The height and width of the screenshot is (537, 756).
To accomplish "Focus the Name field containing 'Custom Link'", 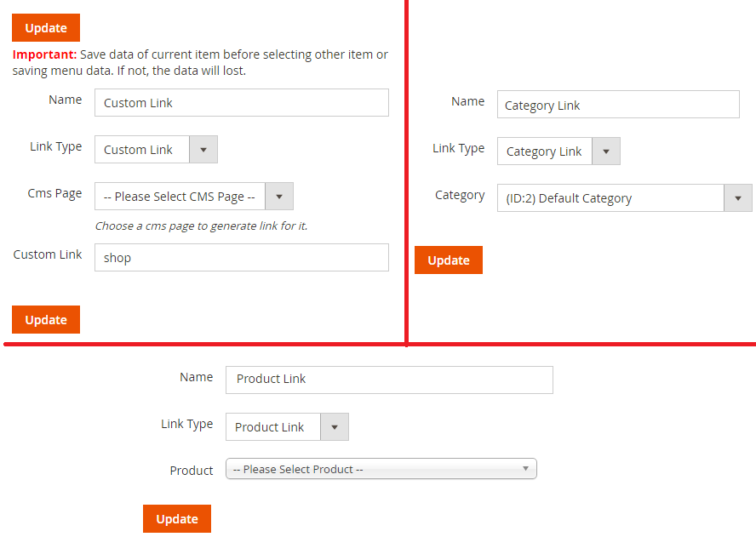I will 241,103.
